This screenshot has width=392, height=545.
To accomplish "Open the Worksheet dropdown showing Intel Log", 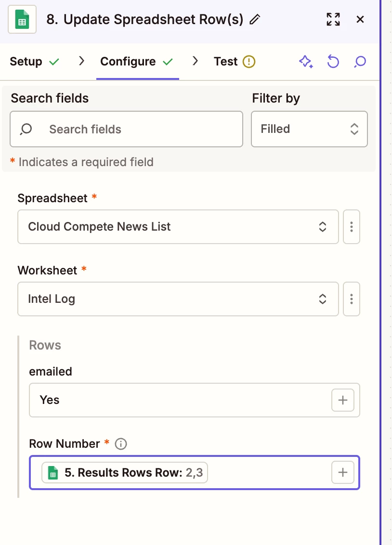I will click(x=178, y=299).
